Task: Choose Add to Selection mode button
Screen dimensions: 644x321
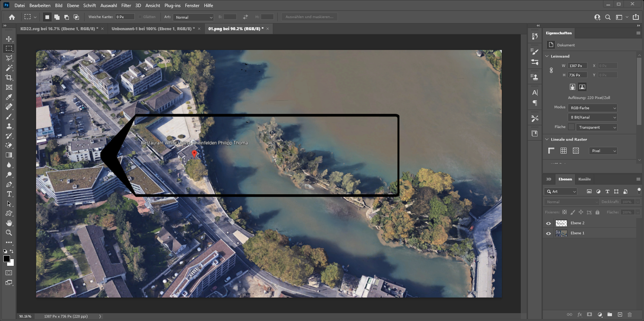Action: point(57,17)
